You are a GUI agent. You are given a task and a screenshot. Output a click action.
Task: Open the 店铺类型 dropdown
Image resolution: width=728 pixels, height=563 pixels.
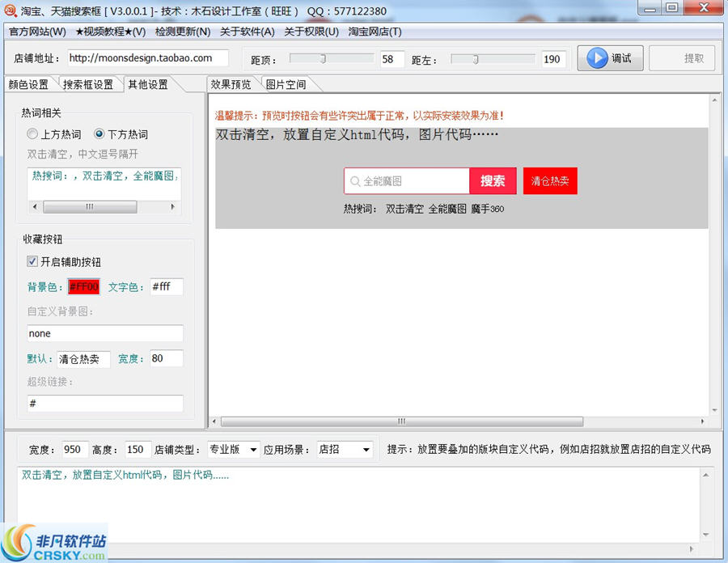(x=233, y=449)
